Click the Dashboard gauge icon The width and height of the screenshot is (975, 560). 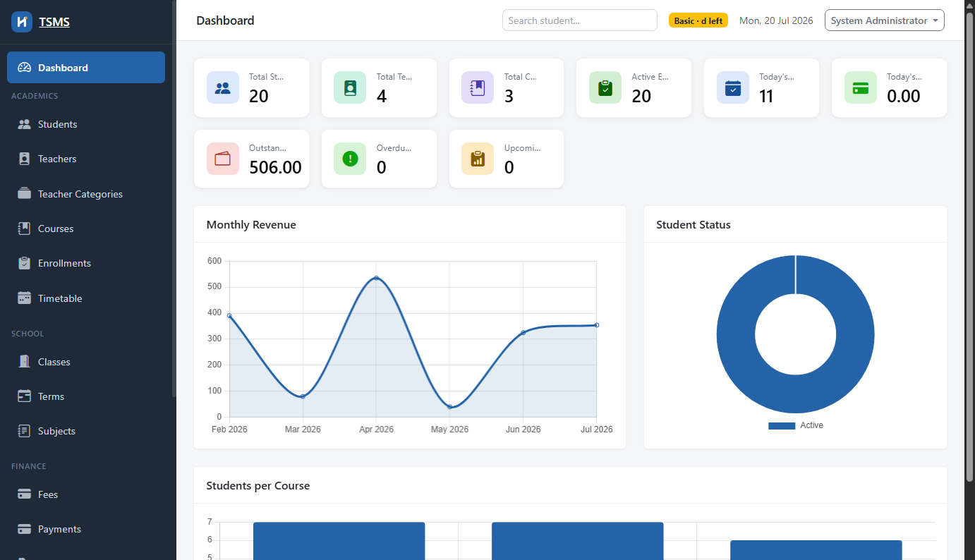click(x=25, y=68)
